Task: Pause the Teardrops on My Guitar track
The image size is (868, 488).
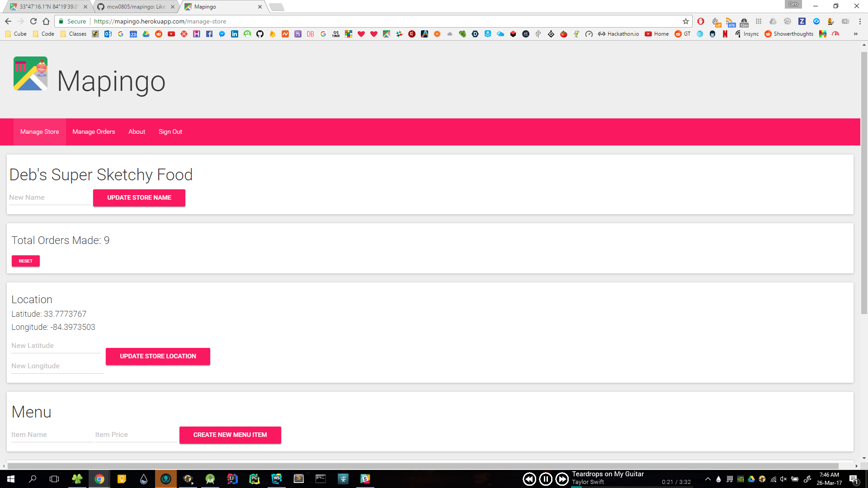Action: point(546,479)
